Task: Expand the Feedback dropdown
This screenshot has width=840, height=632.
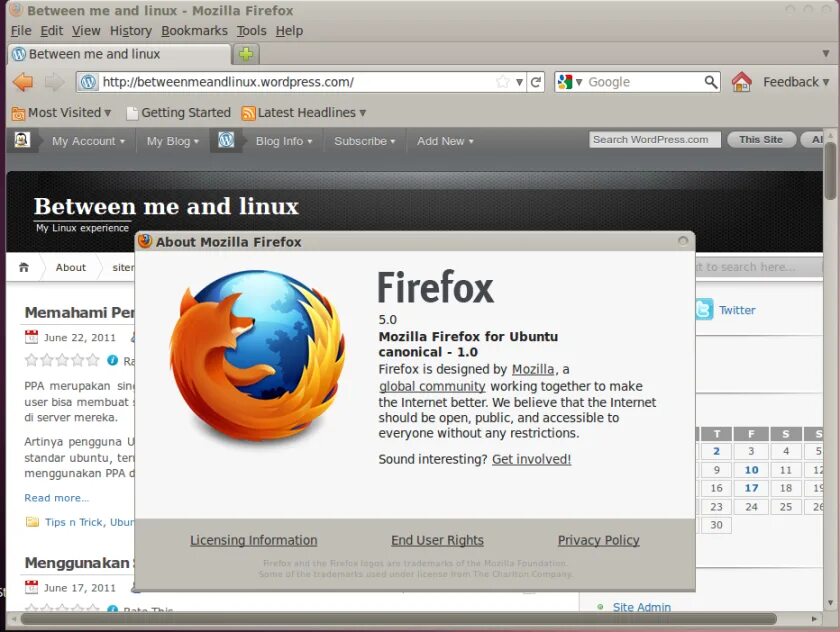Action: click(x=796, y=82)
